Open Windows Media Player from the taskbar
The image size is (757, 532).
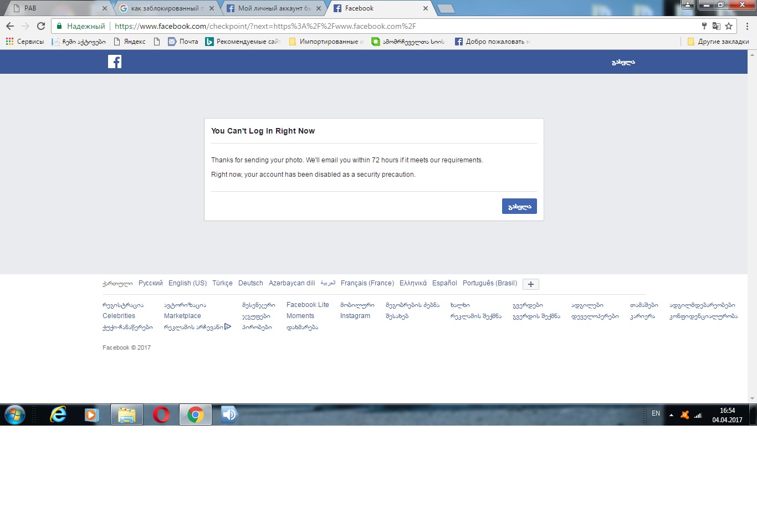(91, 415)
